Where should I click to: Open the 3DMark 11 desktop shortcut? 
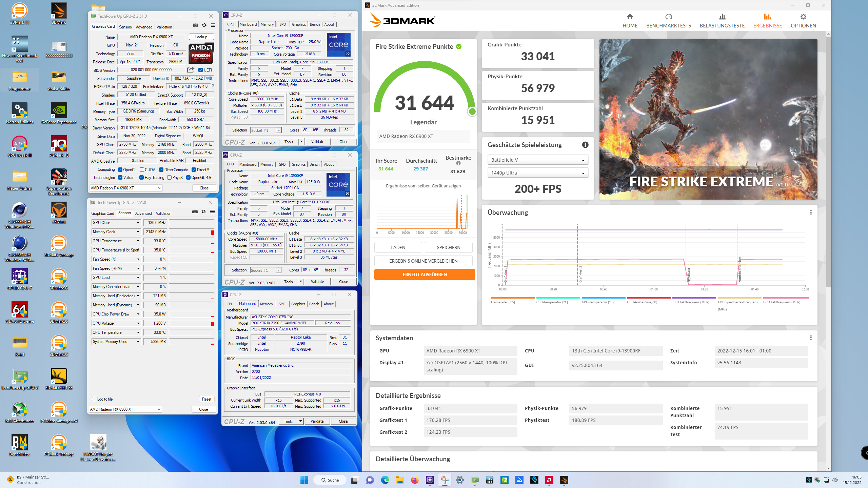19,14
